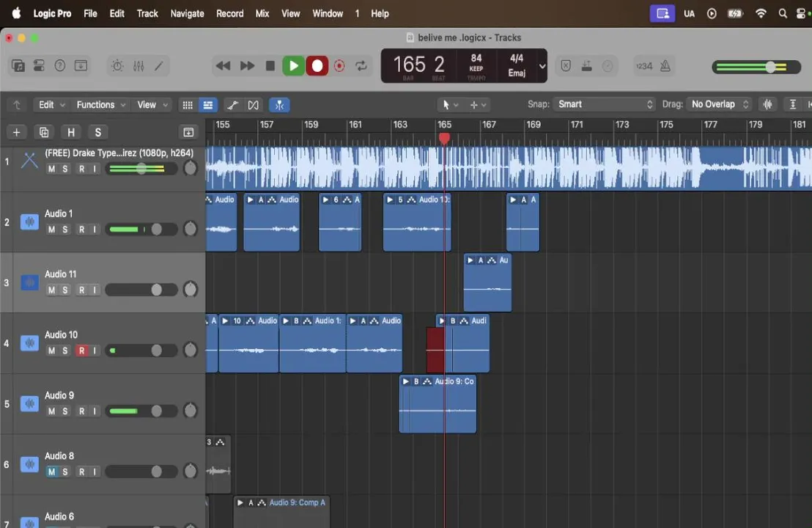The width and height of the screenshot is (812, 528).
Task: Open the command-click tool menu
Action: pos(478,105)
